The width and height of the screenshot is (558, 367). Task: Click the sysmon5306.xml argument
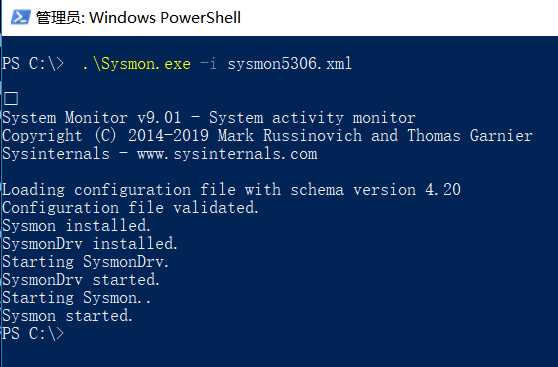[x=289, y=64]
